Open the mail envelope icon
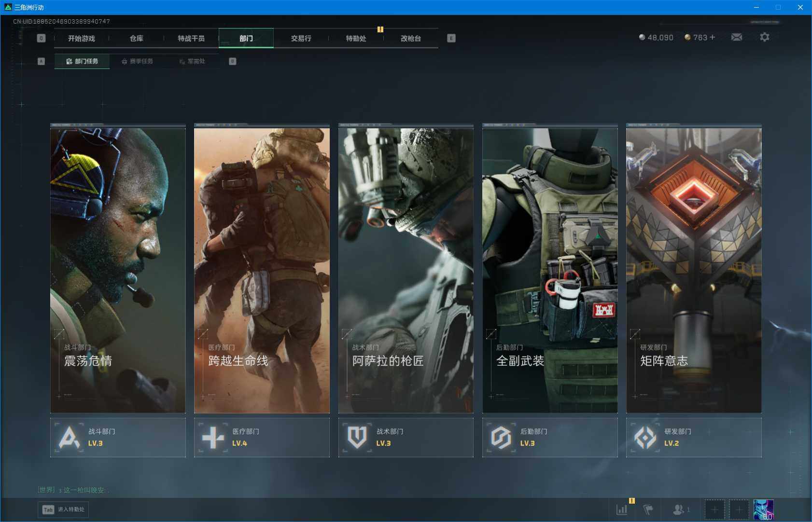Screen dimensions: 812x522 (736, 37)
